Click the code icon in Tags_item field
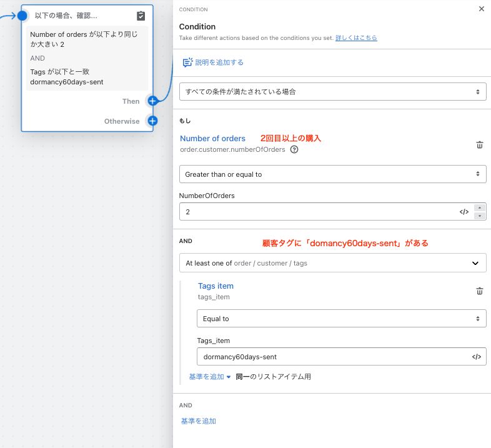Screen dimensions: 491x448 [476, 357]
